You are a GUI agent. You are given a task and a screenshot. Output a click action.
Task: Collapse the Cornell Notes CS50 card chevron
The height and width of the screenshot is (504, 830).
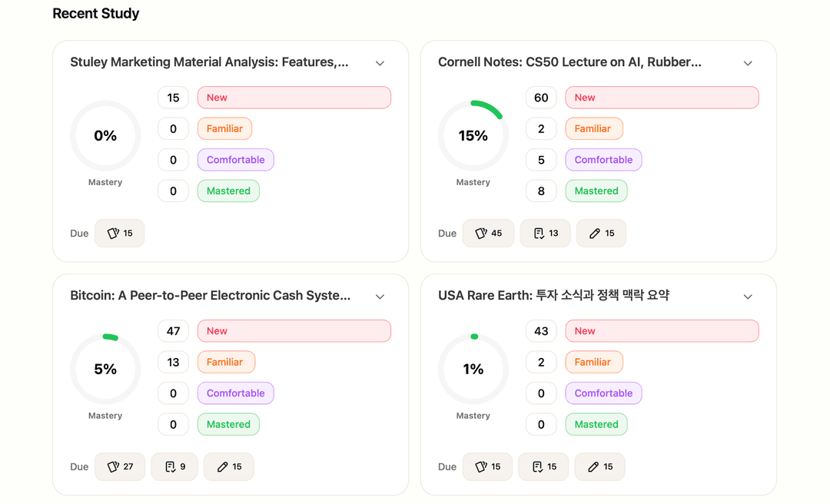coord(748,63)
